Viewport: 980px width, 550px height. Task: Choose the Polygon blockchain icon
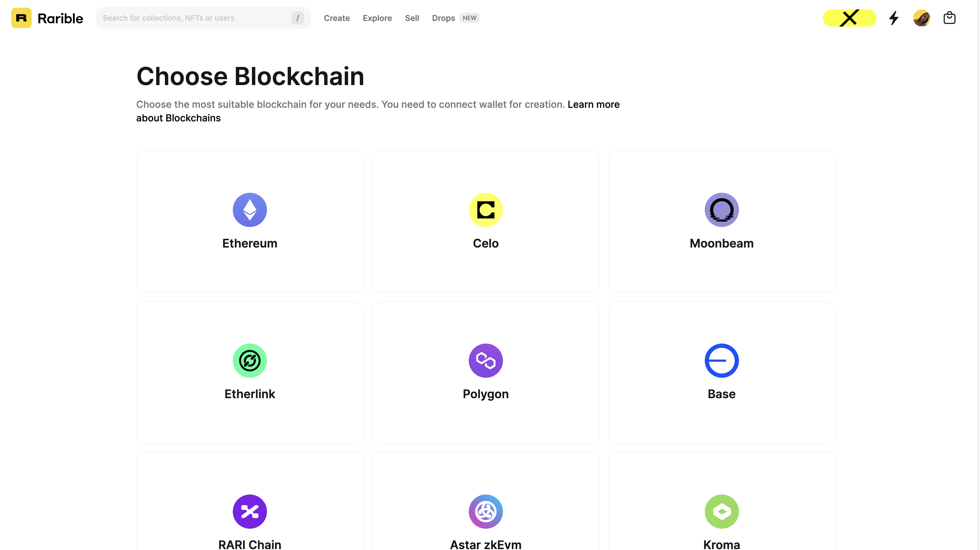pos(486,360)
